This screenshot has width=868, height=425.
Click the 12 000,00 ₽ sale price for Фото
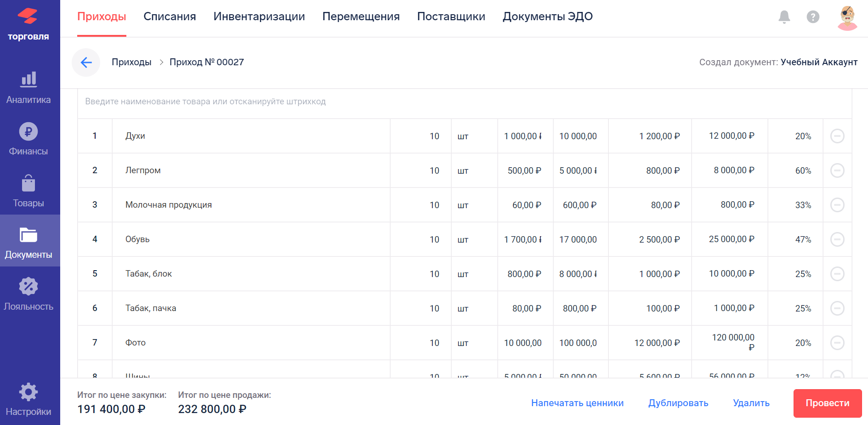tap(657, 343)
